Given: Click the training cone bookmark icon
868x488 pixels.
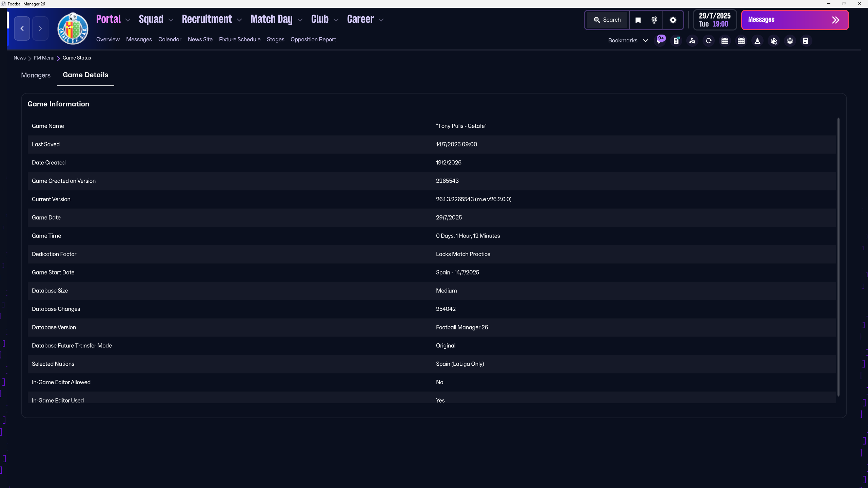Looking at the screenshot, I should pos(757,41).
